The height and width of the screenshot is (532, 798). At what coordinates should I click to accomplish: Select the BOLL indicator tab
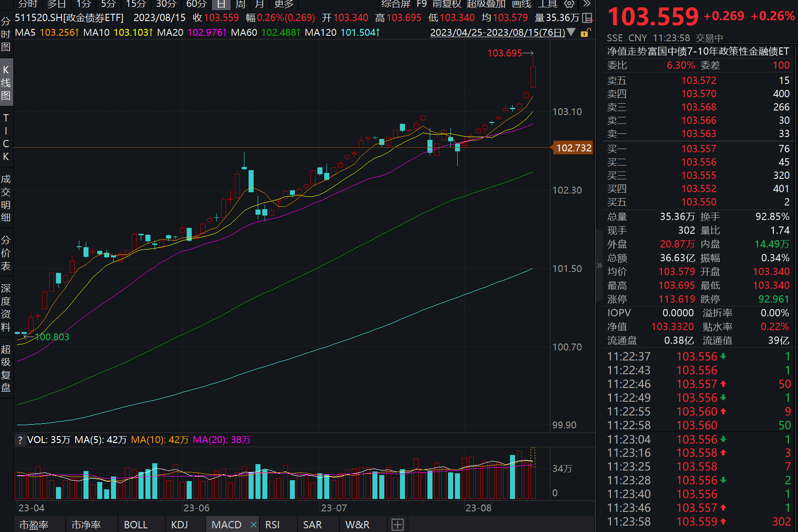coord(136,525)
